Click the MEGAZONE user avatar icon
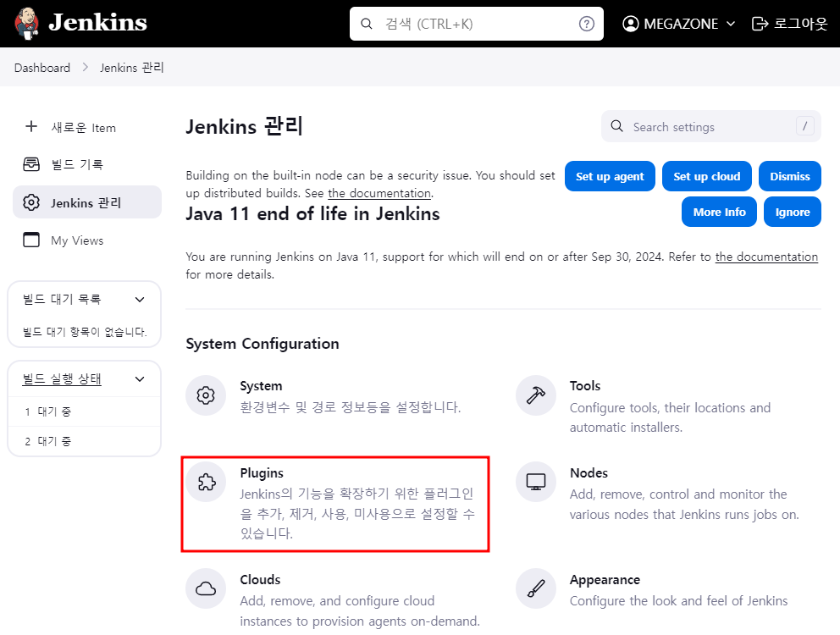Image resolution: width=840 pixels, height=635 pixels. pyautogui.click(x=631, y=24)
